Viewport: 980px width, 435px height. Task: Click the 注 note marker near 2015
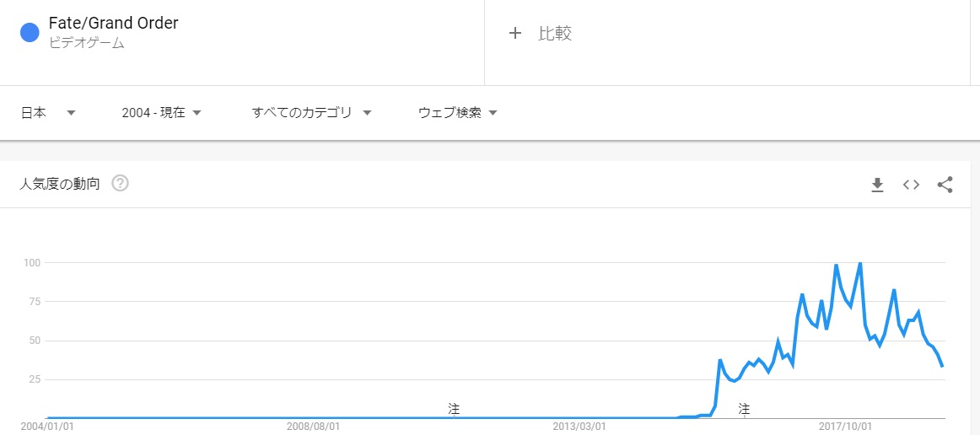(x=744, y=409)
